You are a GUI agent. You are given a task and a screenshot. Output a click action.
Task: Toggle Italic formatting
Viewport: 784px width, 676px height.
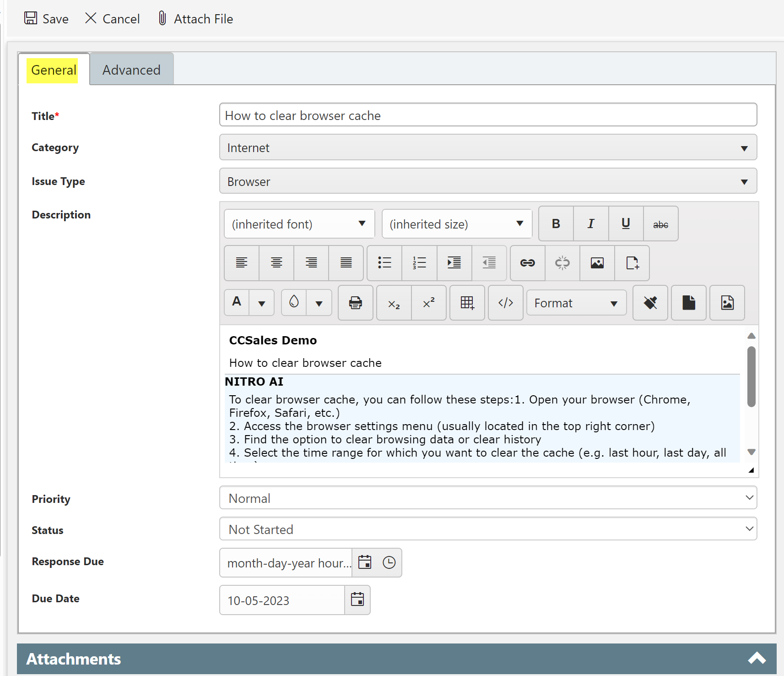coord(591,224)
